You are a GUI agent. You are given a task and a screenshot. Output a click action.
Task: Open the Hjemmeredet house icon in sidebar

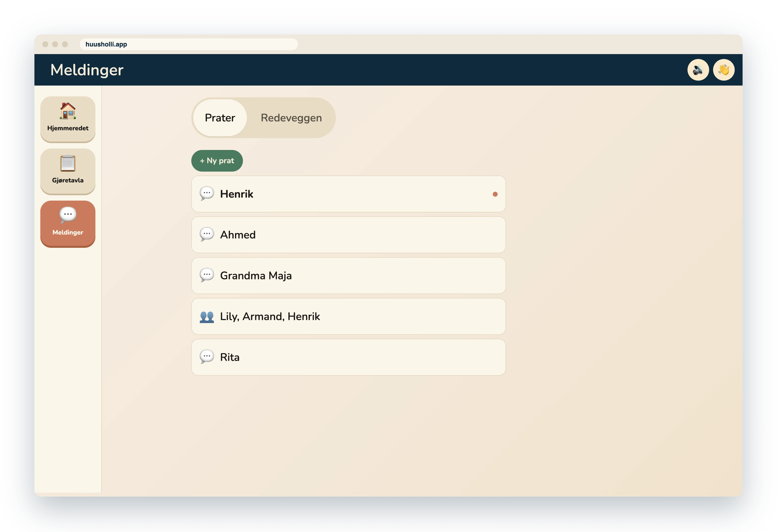pyautogui.click(x=68, y=119)
